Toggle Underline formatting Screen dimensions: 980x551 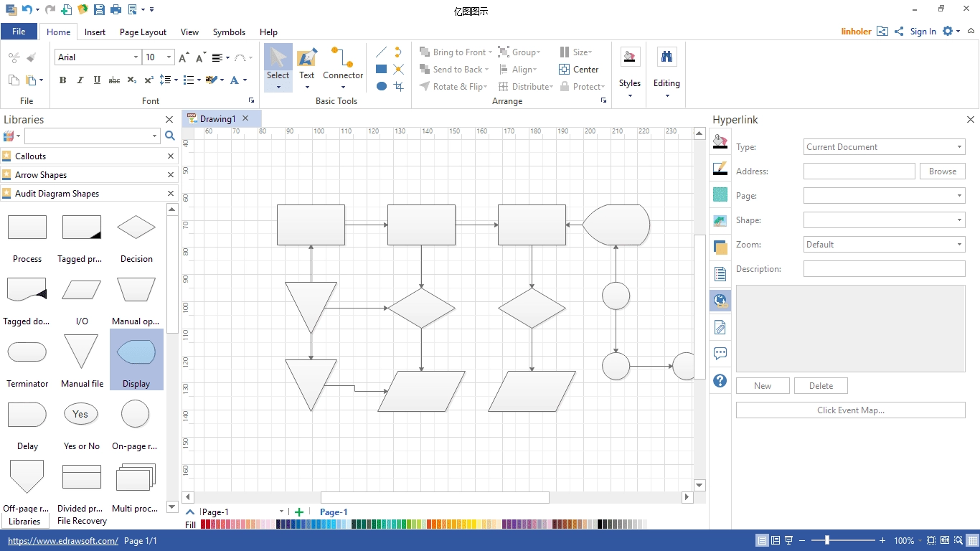[x=97, y=80]
